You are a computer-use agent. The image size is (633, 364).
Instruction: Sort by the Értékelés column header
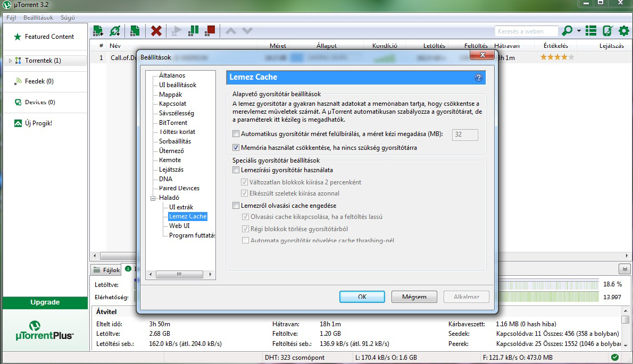click(556, 46)
